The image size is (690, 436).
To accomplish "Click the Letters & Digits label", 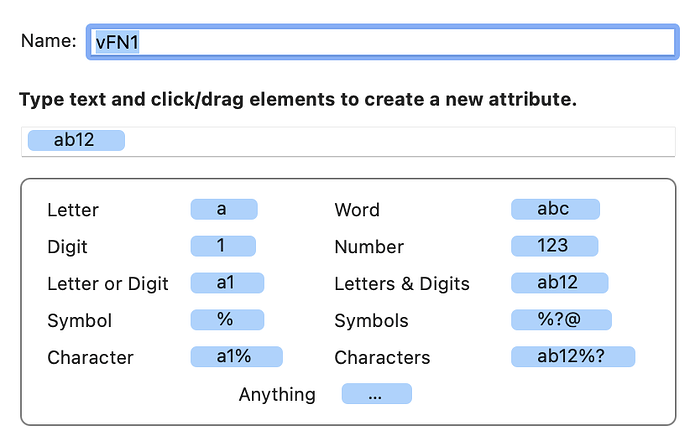I will point(402,284).
